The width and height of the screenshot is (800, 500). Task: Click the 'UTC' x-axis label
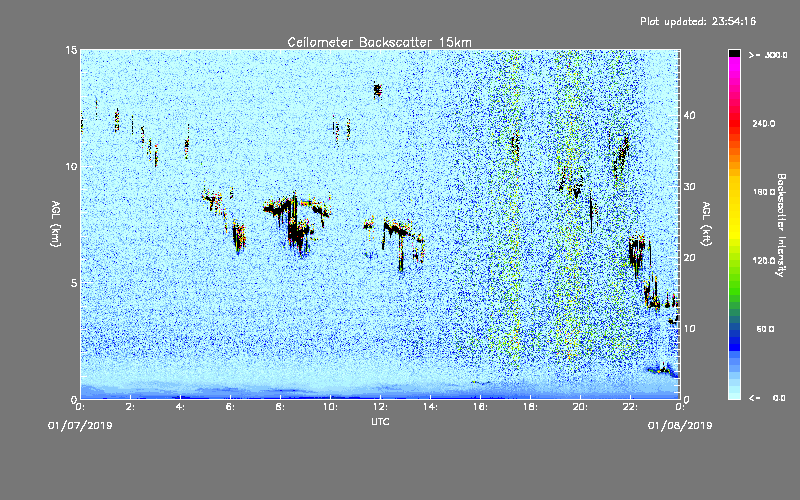coord(380,421)
